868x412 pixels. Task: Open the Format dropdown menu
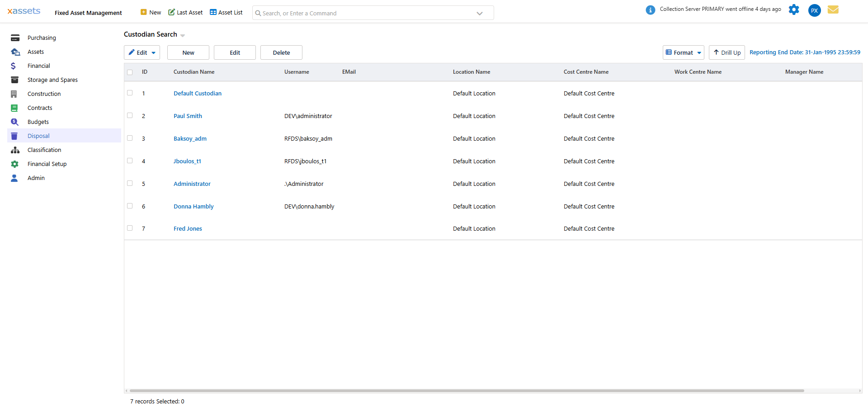click(x=683, y=52)
